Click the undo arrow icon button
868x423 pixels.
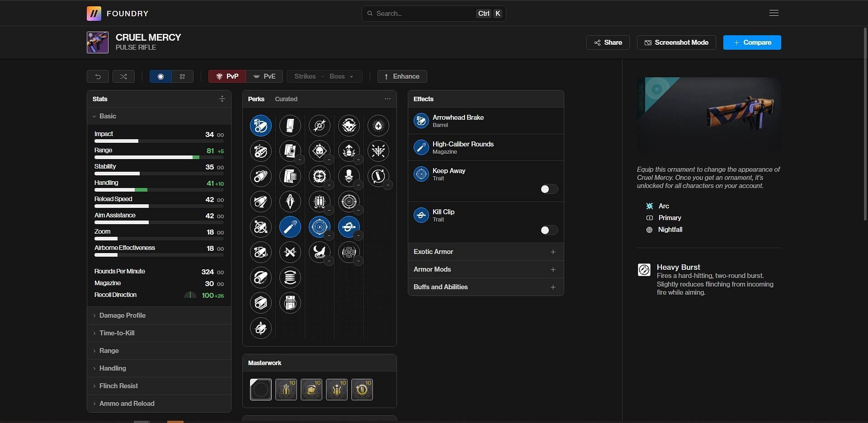[98, 76]
